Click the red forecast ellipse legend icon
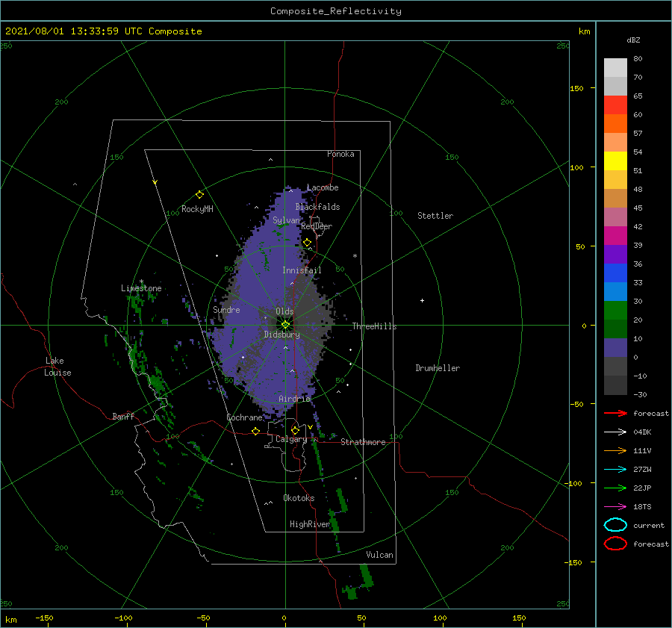The image size is (672, 628). 615,544
